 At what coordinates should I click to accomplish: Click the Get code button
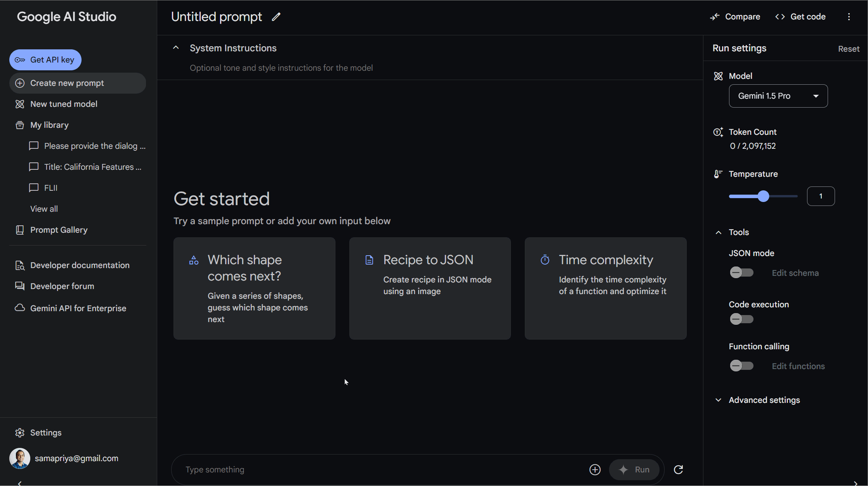pyautogui.click(x=800, y=17)
